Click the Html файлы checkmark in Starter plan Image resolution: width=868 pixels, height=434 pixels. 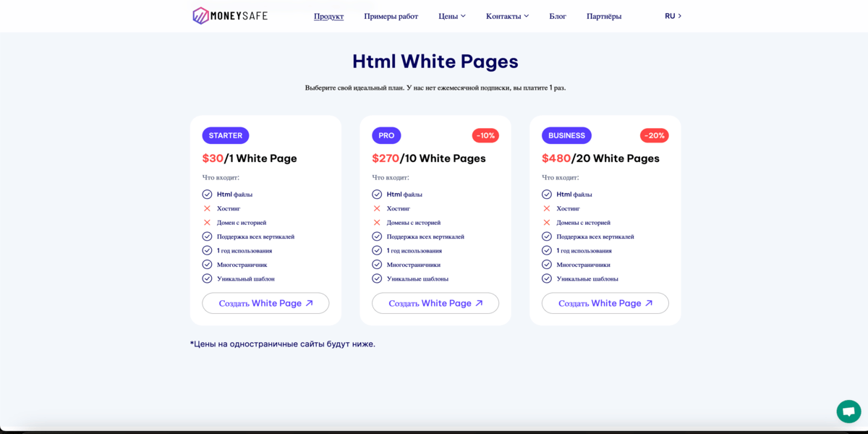(x=207, y=195)
